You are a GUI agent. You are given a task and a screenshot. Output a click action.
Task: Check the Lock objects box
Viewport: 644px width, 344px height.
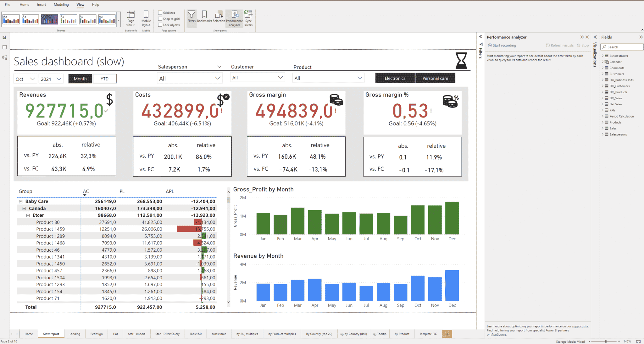coord(160,25)
